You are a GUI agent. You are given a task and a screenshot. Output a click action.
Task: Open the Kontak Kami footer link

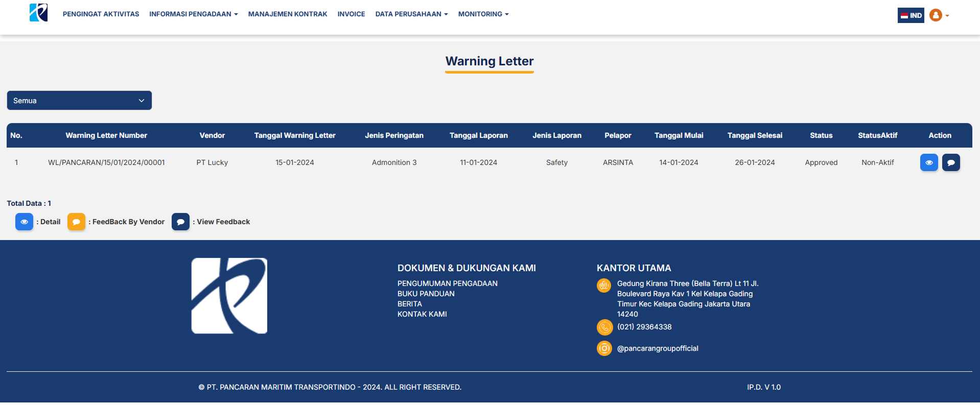[422, 314]
